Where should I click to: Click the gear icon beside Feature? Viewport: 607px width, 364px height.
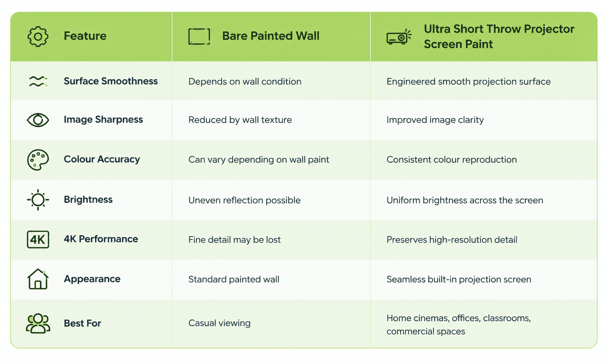38,36
